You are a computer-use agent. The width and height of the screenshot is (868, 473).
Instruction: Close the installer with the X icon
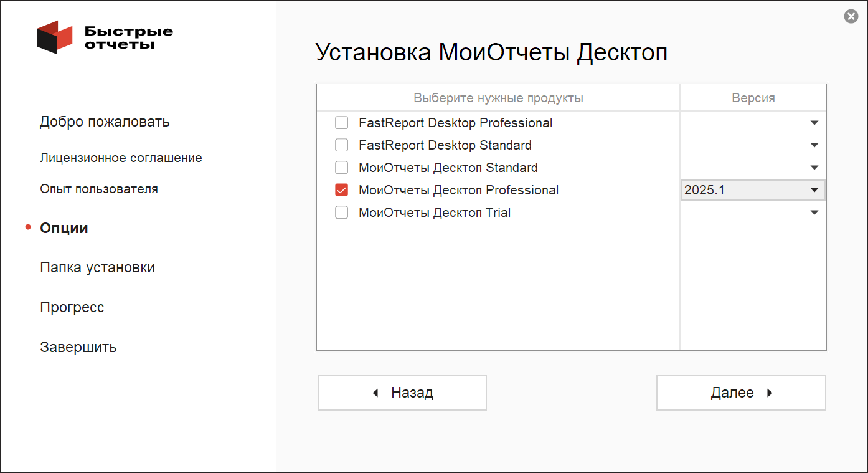click(851, 17)
